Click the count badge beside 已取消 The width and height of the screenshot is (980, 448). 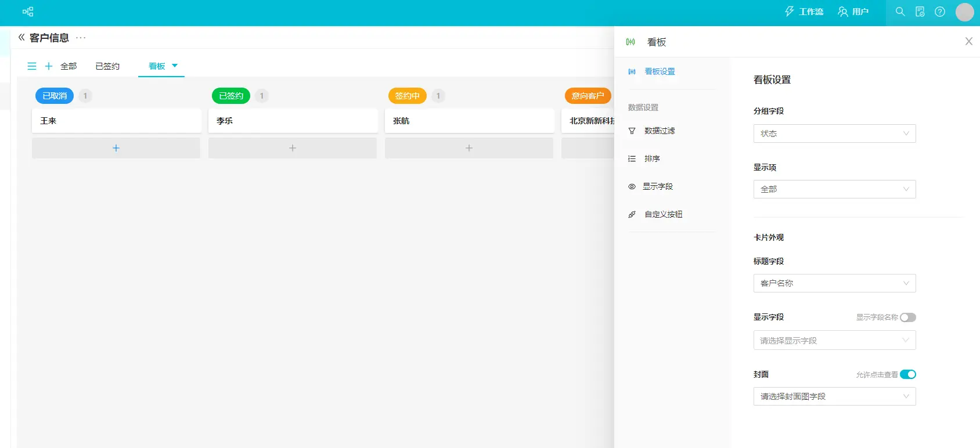click(x=85, y=96)
